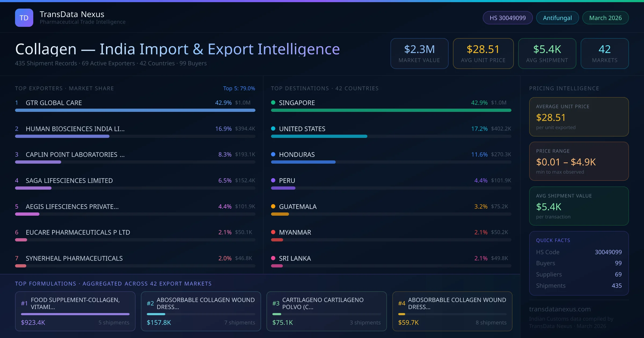Toggle the Antifungal category filter

coord(557,18)
